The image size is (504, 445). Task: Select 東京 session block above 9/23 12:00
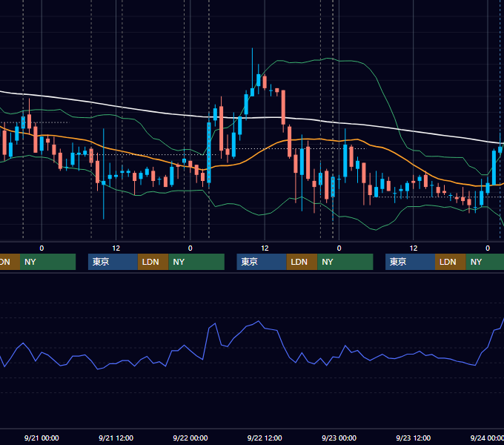410,262
